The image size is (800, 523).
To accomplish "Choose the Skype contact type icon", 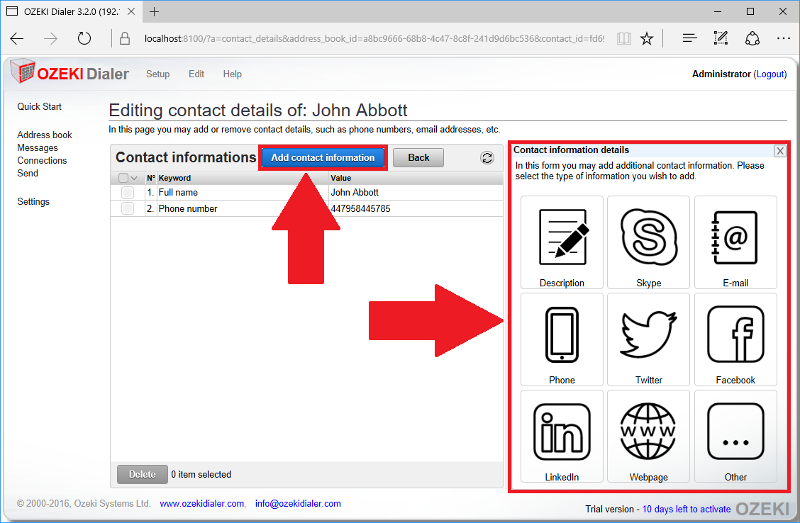I will click(648, 237).
